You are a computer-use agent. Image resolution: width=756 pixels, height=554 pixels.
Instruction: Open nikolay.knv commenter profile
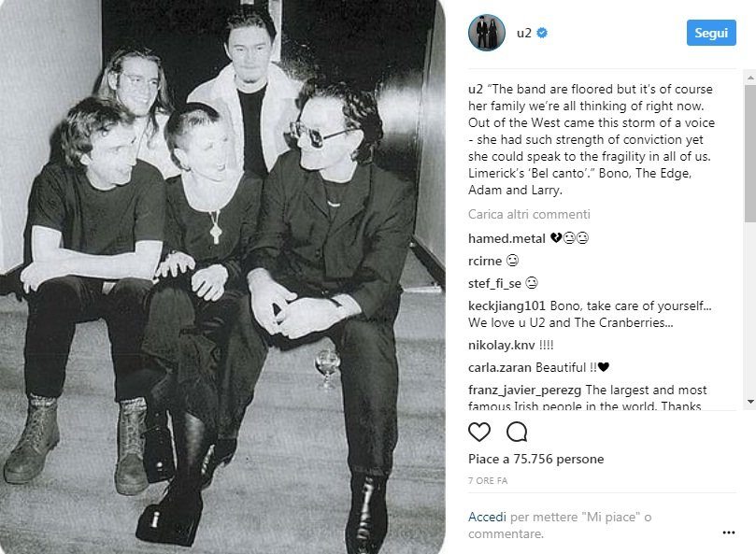coord(502,345)
